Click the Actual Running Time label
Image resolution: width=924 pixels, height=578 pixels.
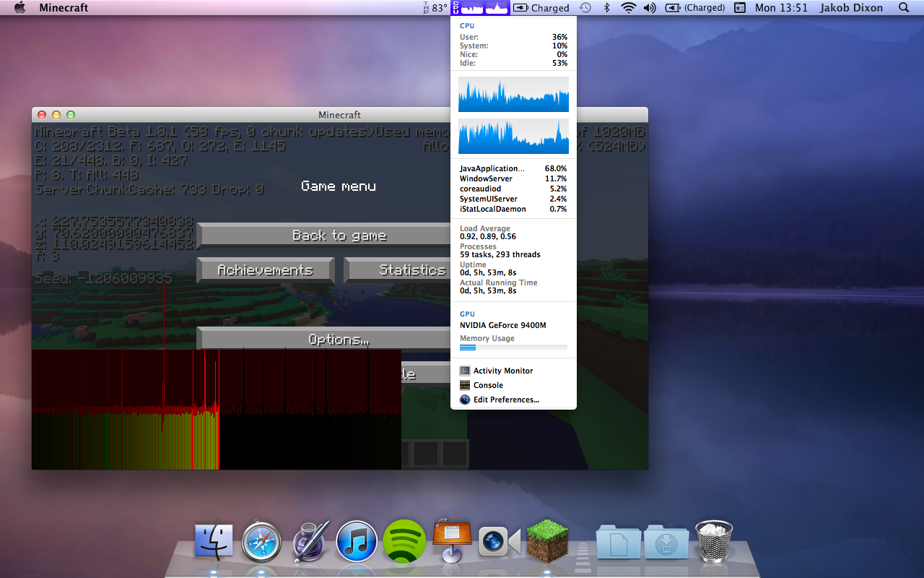499,282
